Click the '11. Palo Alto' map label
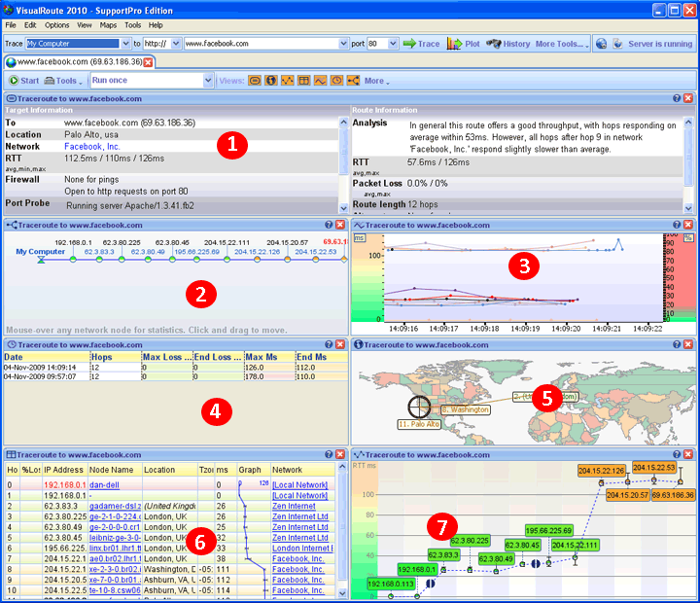 pos(419,424)
